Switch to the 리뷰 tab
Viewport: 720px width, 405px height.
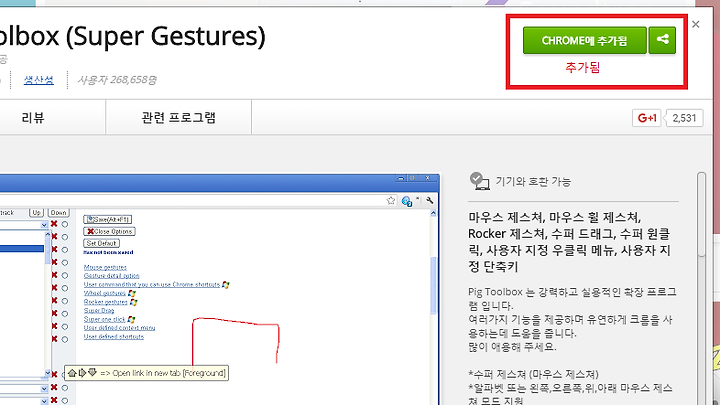coord(33,118)
